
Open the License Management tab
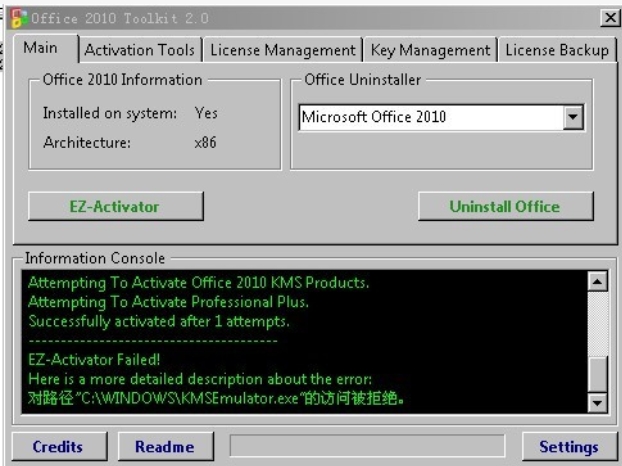pos(283,50)
